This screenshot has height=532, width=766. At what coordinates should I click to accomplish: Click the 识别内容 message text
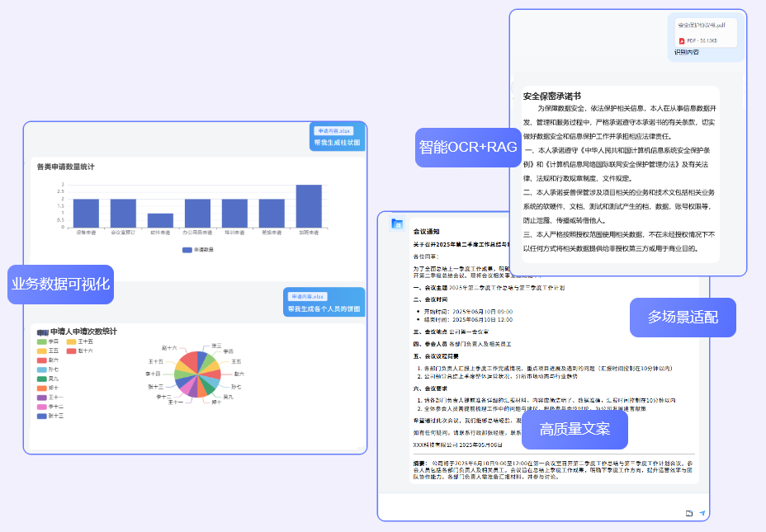pos(686,52)
